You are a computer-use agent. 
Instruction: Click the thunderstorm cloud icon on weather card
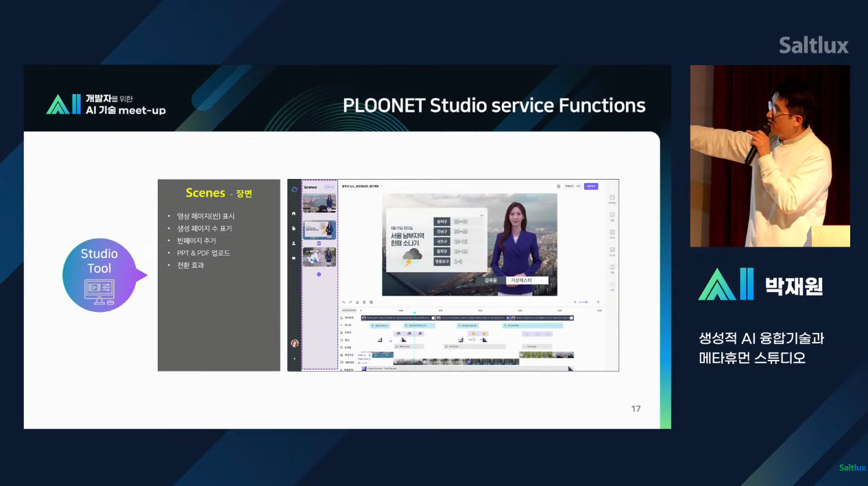point(412,257)
